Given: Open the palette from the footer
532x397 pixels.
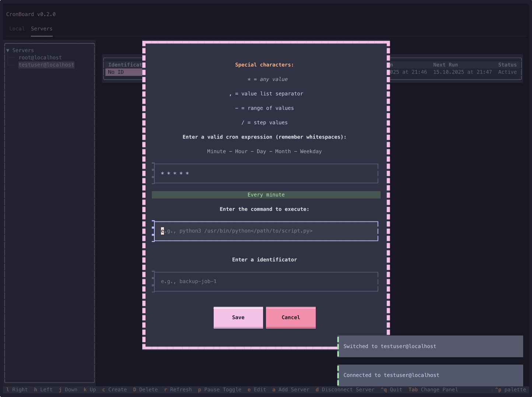Looking at the screenshot, I should point(511,389).
